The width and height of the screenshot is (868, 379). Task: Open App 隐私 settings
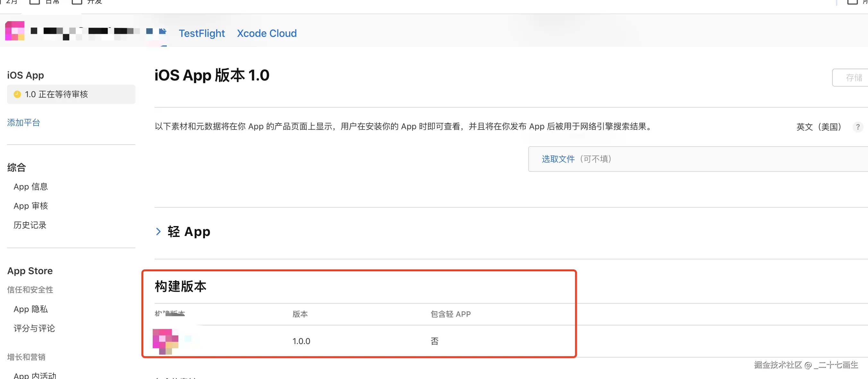point(31,309)
